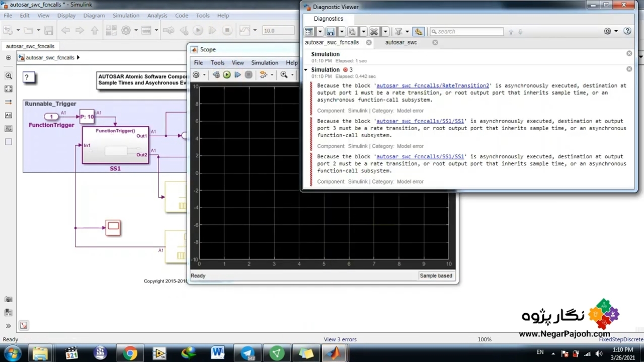644x362 pixels.
Task: Open the Analysis menu in Simulink
Action: 157,16
